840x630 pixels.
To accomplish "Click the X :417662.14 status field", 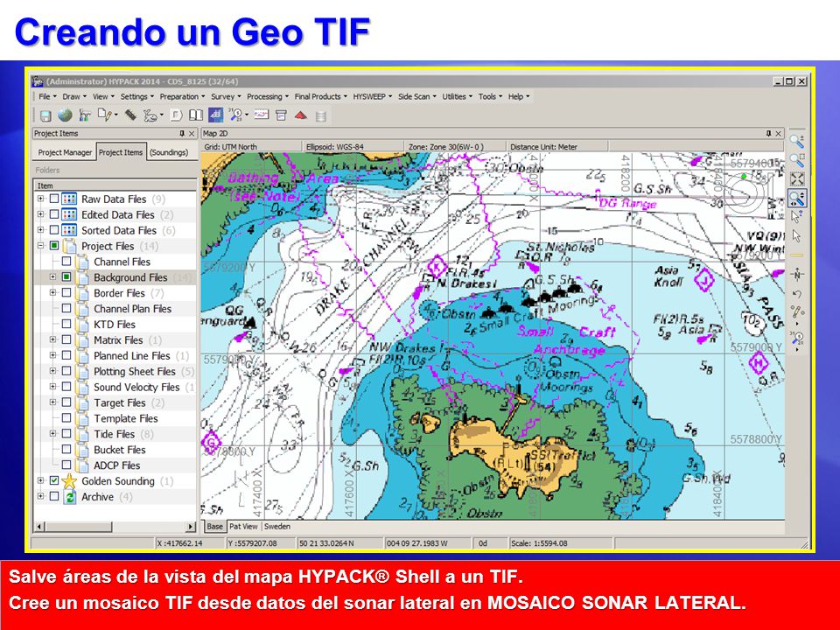I will (190, 543).
